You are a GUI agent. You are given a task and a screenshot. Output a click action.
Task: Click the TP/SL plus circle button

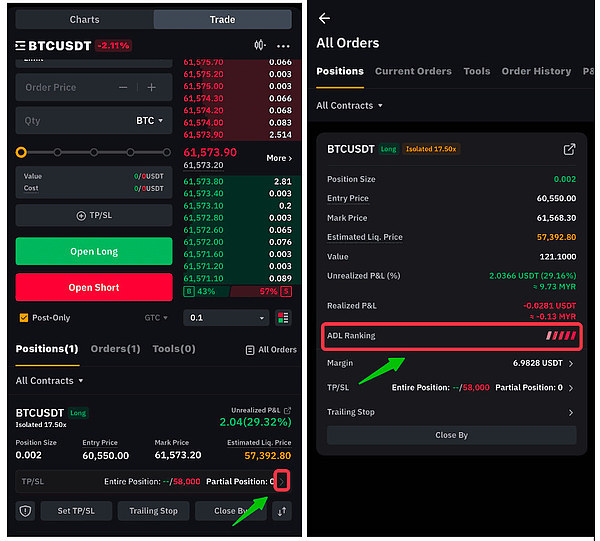[x=94, y=215]
